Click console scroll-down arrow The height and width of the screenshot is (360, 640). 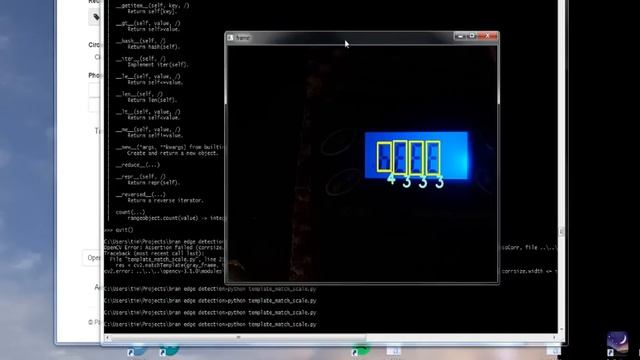(562, 329)
